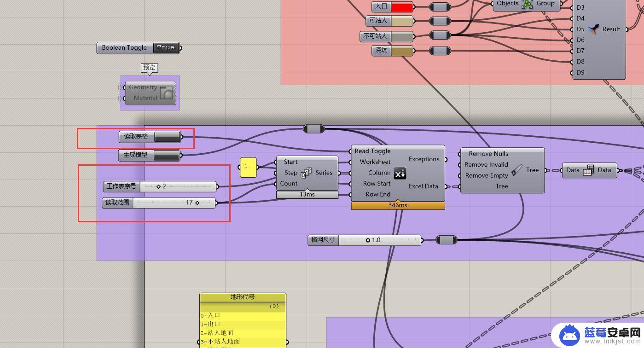Click the {0} path label in panel
Viewport: 644px width, 348px height.
pos(274,306)
